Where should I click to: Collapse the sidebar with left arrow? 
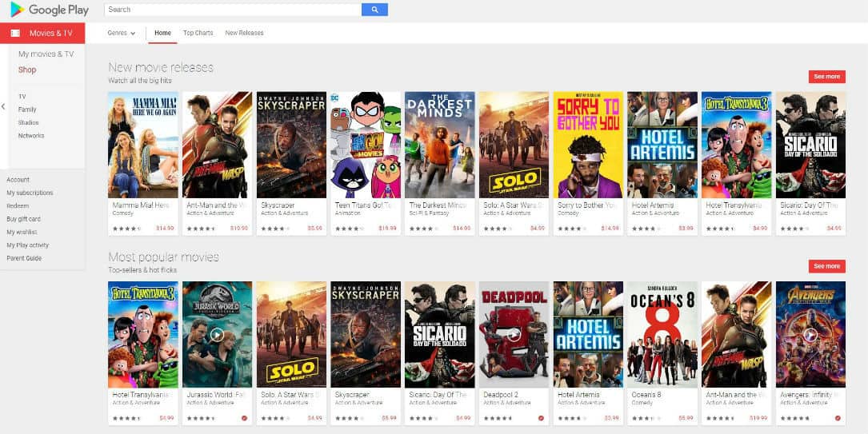(x=3, y=106)
